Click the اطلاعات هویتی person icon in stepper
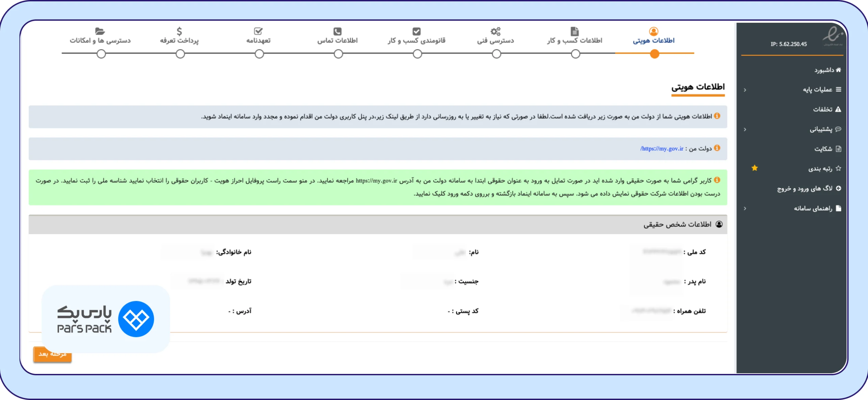This screenshot has width=868, height=400. point(654,31)
